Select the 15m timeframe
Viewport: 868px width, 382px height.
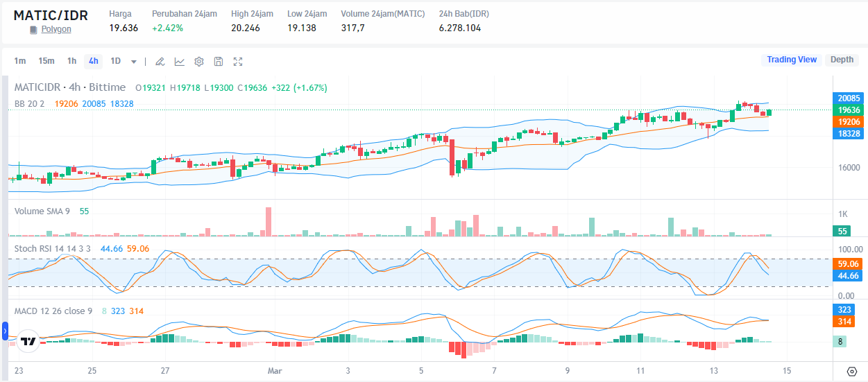coord(46,61)
